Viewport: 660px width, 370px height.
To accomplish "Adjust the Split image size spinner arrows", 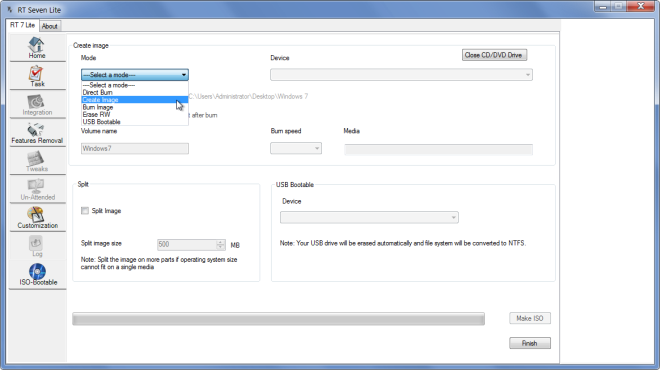I will [221, 245].
